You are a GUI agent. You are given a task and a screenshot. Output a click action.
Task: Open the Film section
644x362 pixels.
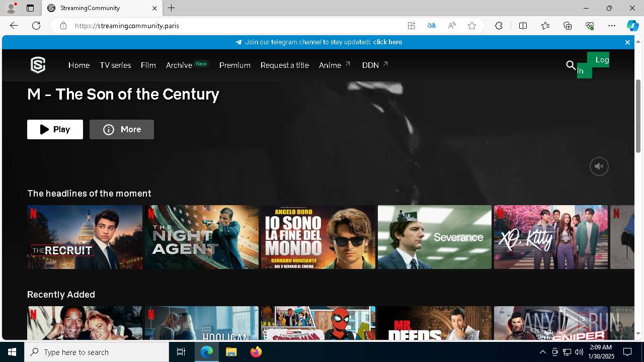point(148,65)
